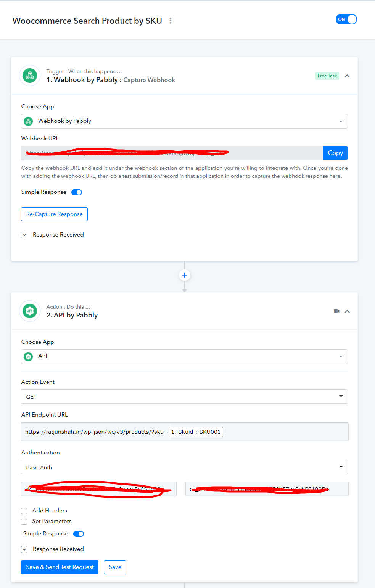Toggle Simple Response in trigger step
Viewport: 375px width, 588px height.
(x=77, y=192)
